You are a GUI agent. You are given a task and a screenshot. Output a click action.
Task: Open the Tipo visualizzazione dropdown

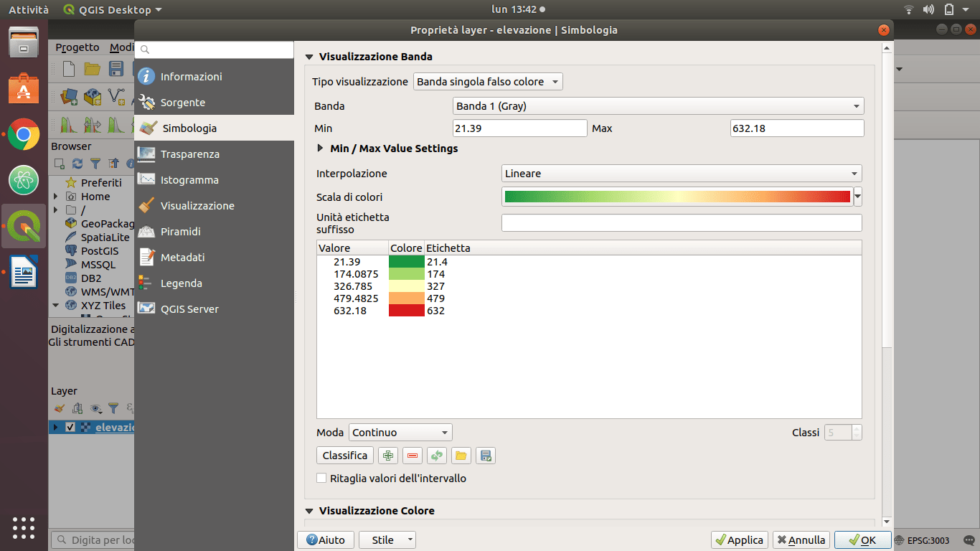pos(488,82)
